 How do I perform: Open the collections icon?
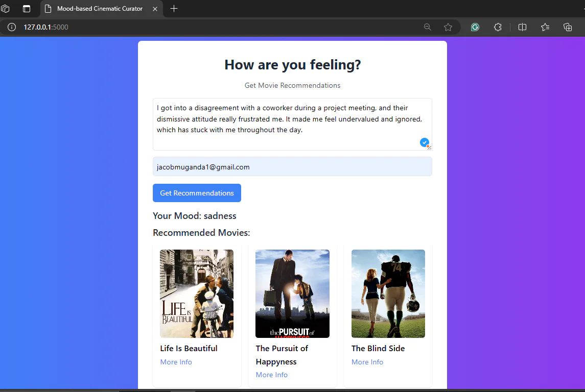click(x=568, y=27)
